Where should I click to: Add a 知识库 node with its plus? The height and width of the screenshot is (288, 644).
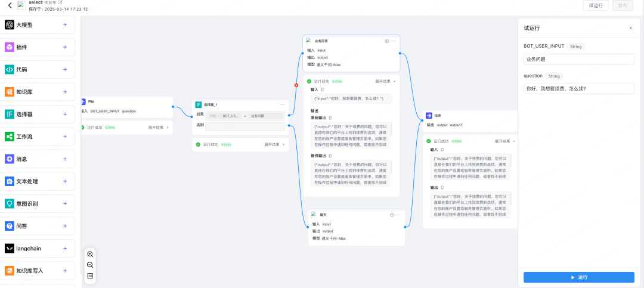(x=65, y=92)
